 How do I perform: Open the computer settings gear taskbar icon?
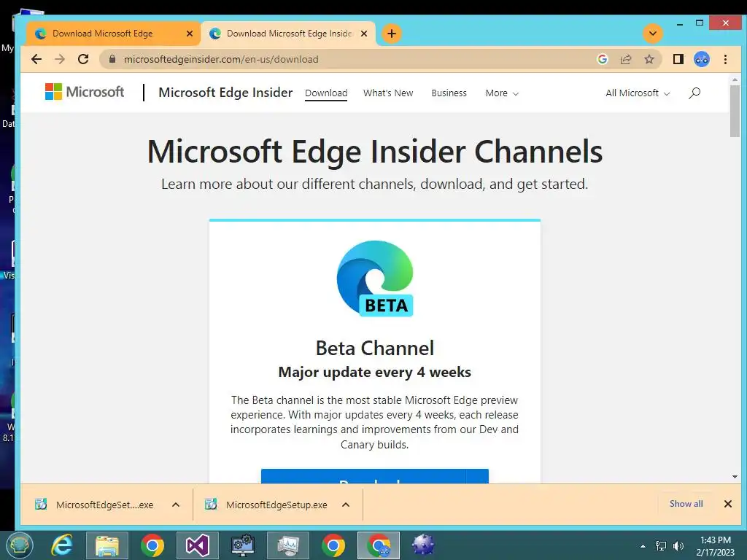243,545
